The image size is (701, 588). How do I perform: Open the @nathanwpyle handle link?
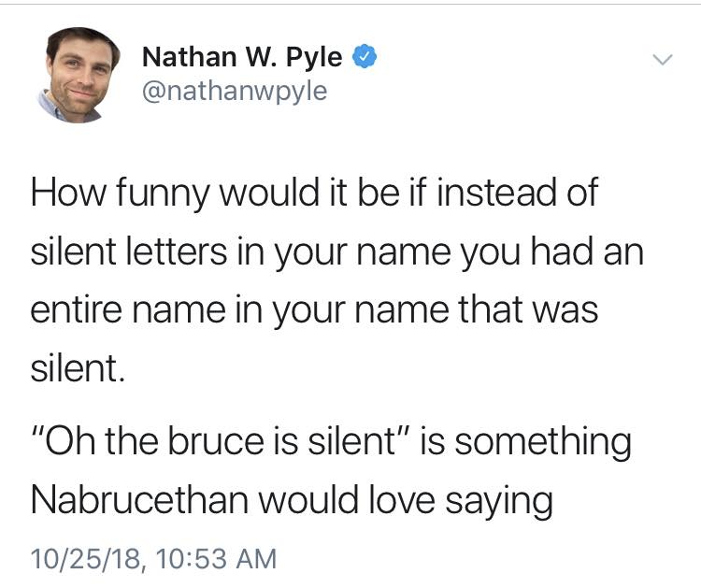pos(234,92)
